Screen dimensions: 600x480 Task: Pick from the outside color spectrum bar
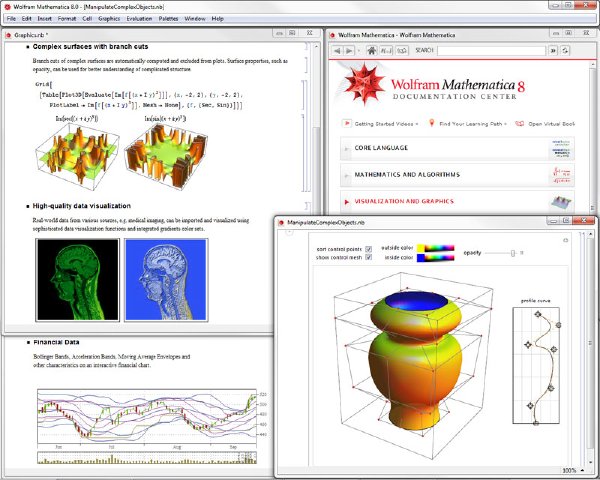(439, 248)
